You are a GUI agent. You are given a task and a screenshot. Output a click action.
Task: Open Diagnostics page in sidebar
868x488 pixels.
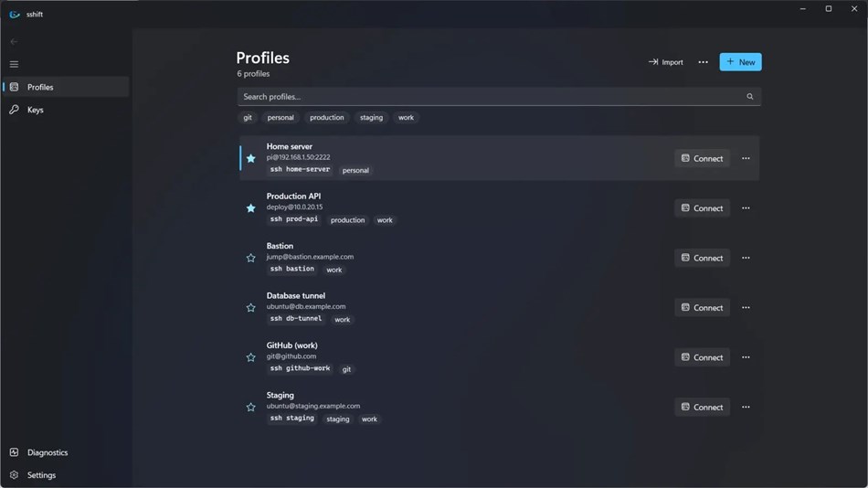tap(66, 452)
